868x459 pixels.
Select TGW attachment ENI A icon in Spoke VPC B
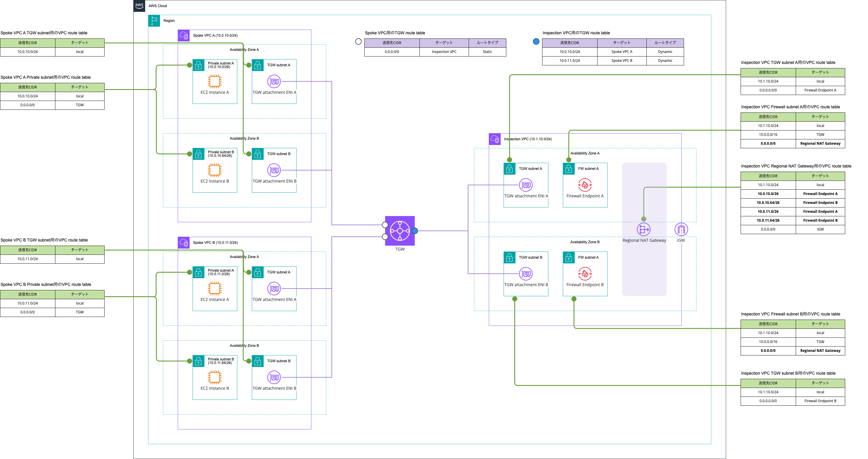click(274, 289)
